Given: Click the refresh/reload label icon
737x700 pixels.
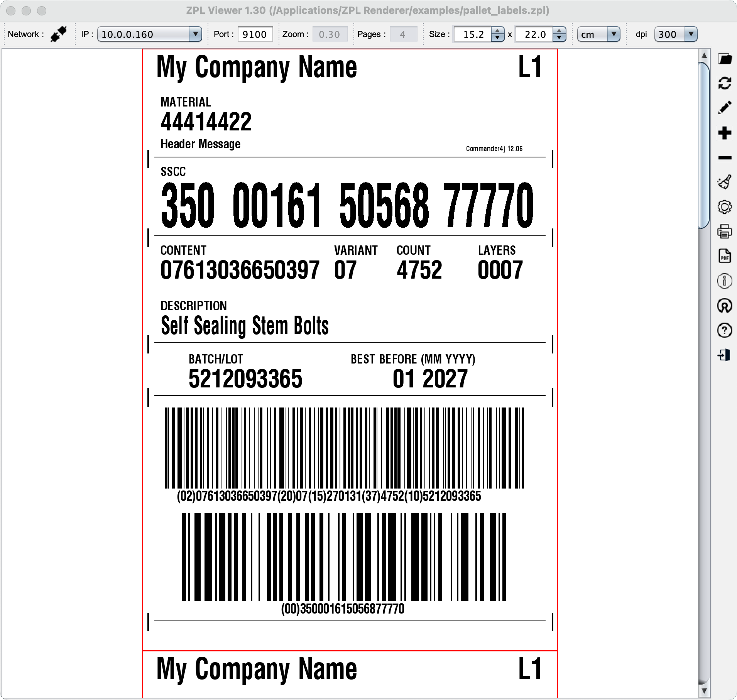Looking at the screenshot, I should (x=725, y=83).
